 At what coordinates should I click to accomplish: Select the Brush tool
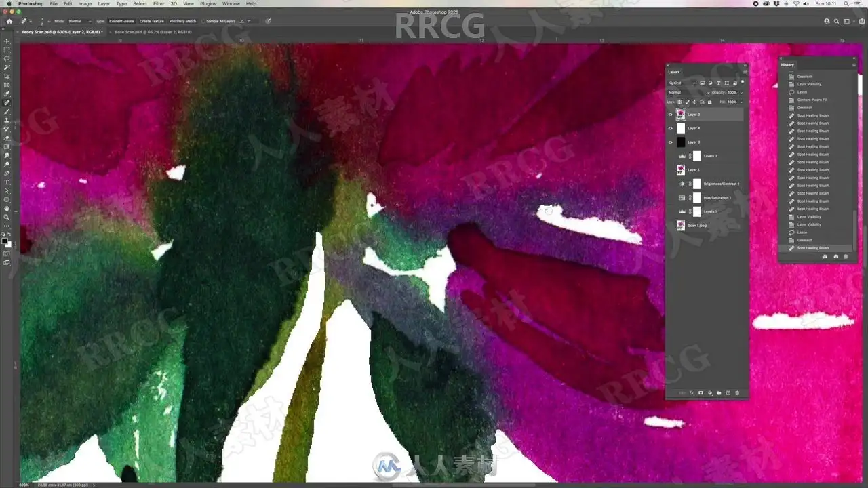[x=7, y=111]
